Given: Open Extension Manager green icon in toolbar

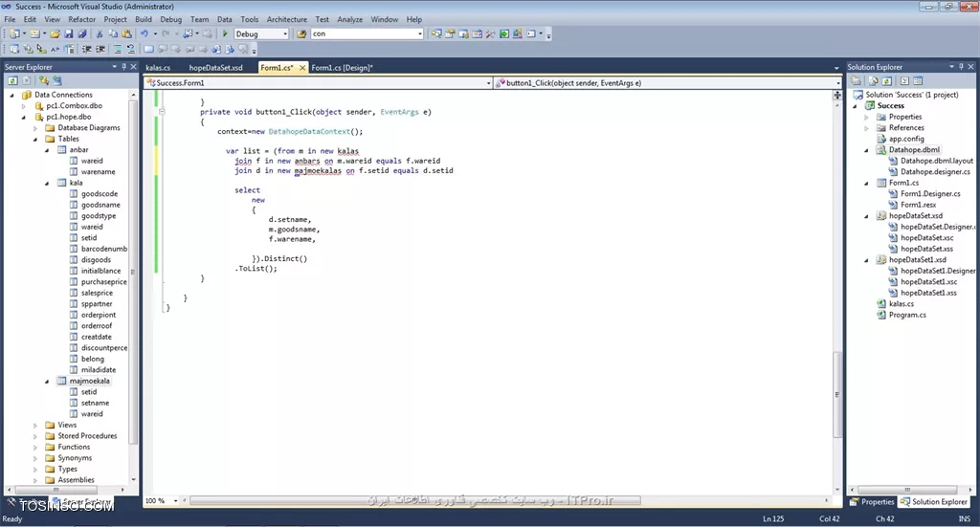Looking at the screenshot, I should 503,33.
